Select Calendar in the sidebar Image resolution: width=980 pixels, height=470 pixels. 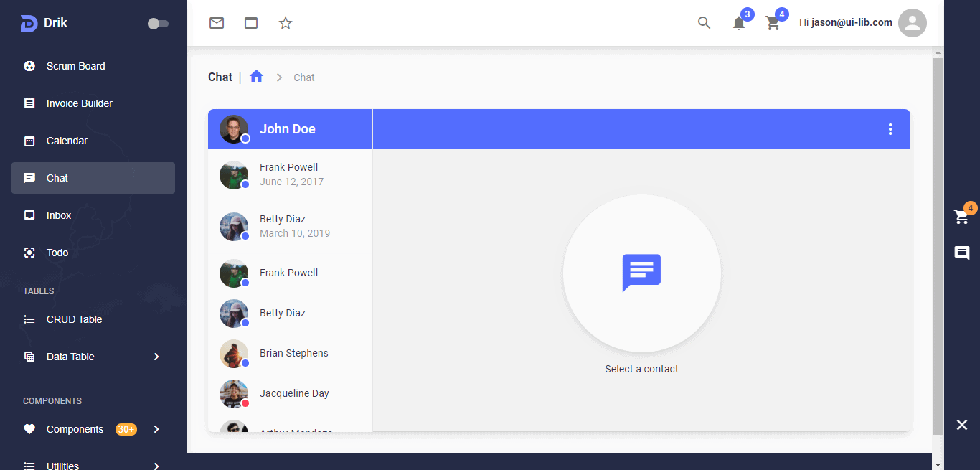coord(67,141)
